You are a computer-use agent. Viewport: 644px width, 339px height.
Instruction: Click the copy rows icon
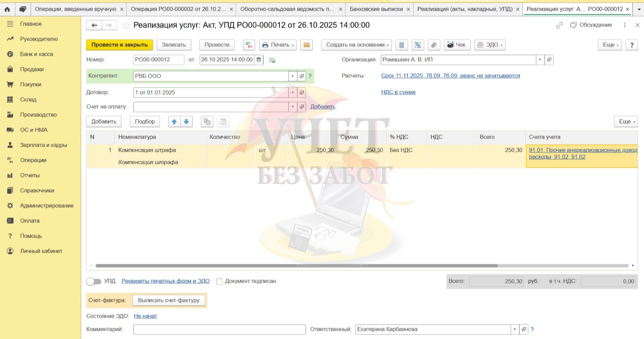coord(207,121)
